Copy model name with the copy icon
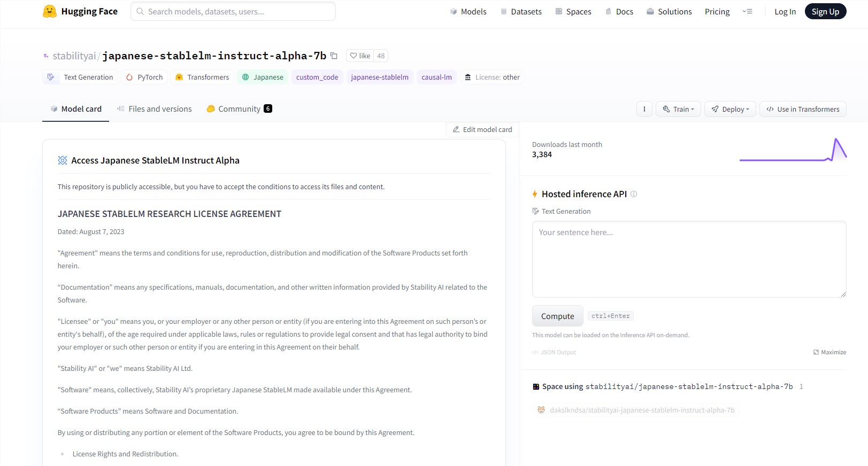868x466 pixels. point(334,56)
